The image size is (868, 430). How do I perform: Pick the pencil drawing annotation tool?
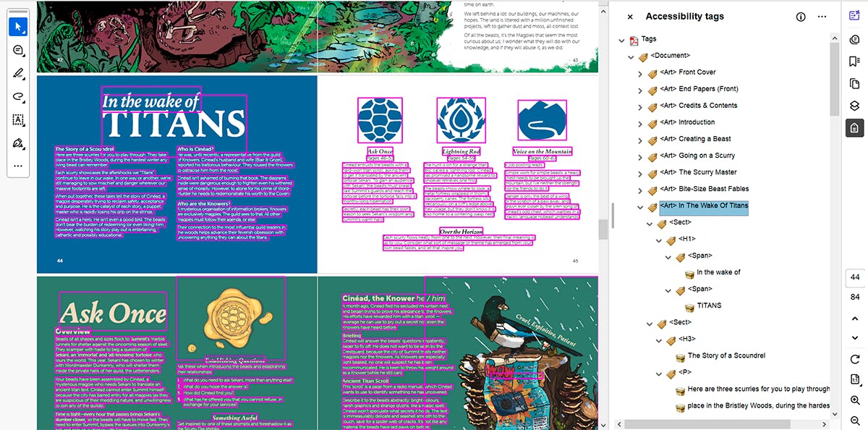pos(17,73)
